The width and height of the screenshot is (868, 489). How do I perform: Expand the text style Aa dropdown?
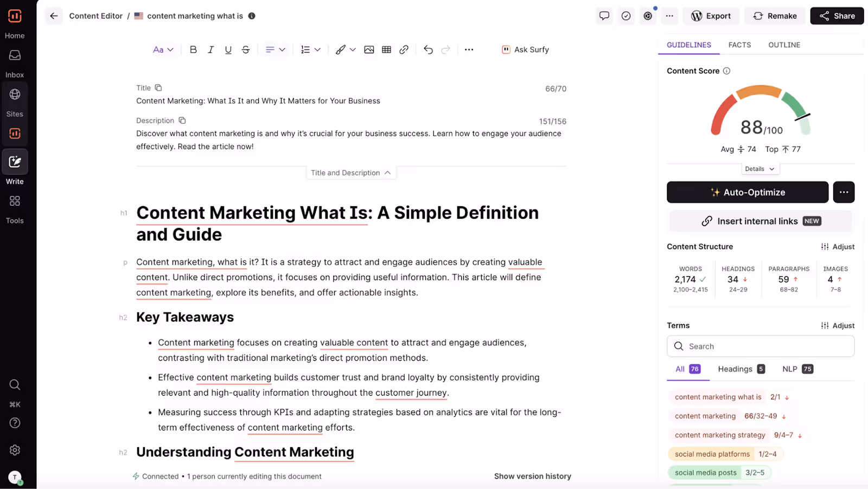[x=163, y=49]
